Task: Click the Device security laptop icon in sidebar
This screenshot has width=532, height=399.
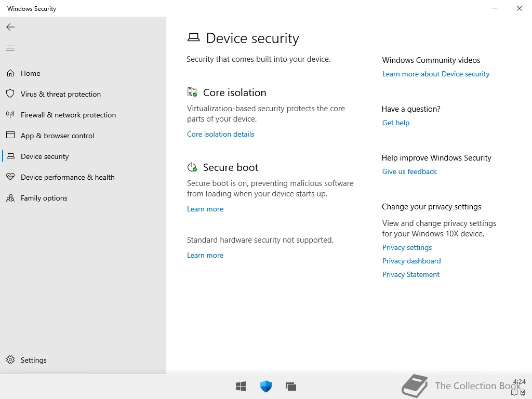Action: [x=10, y=156]
